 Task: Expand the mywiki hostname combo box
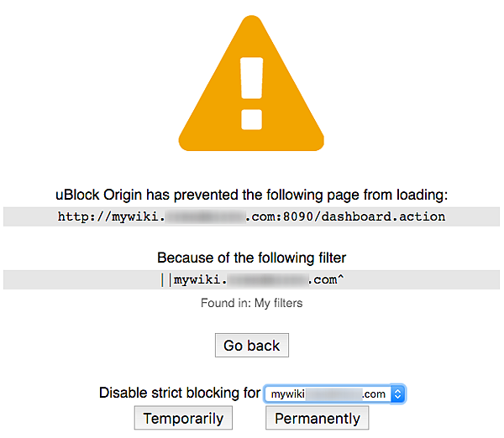334,394
